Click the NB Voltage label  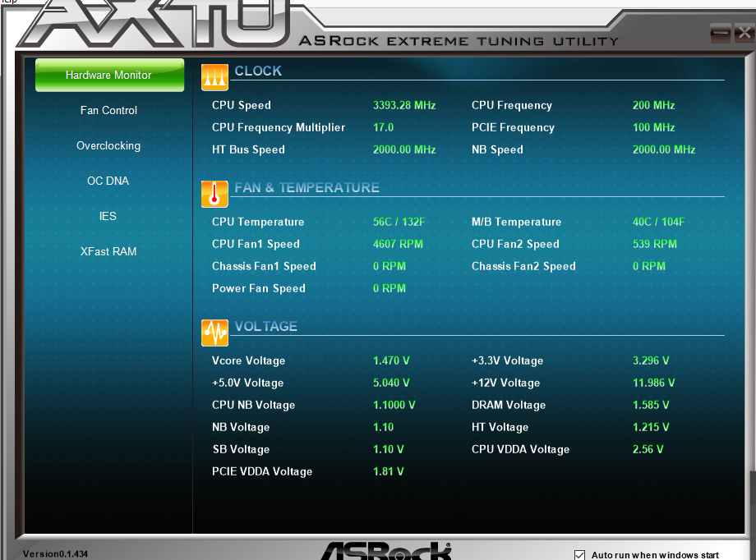click(x=241, y=427)
